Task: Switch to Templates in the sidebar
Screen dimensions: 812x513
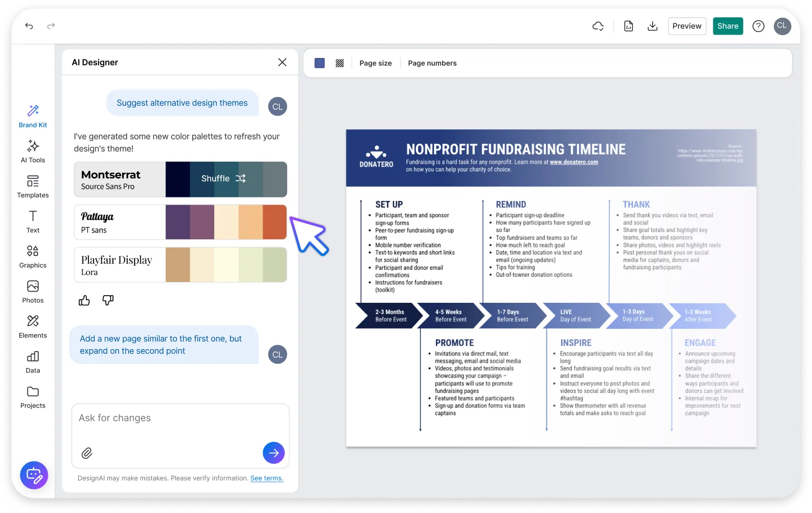Action: tap(33, 187)
